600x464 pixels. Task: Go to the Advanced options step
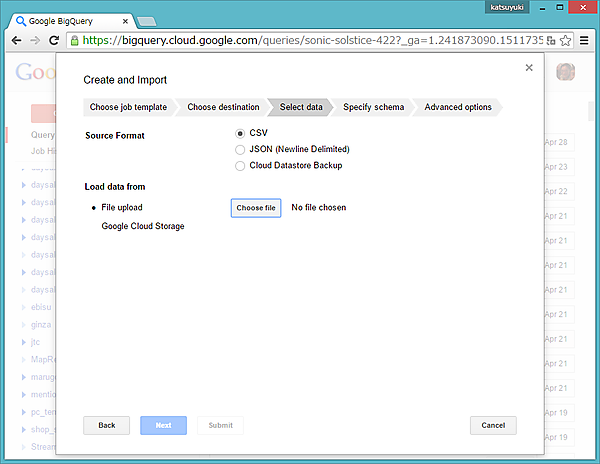(x=458, y=107)
